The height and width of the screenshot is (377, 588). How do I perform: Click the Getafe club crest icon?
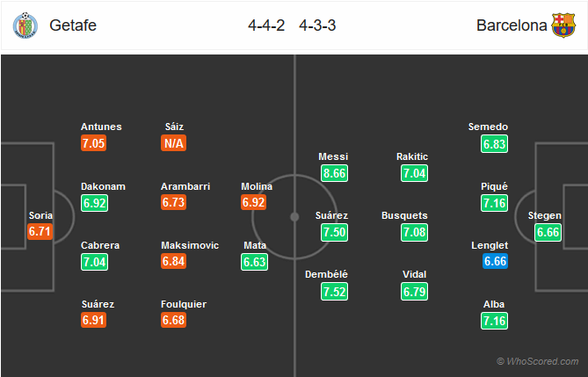click(x=25, y=25)
